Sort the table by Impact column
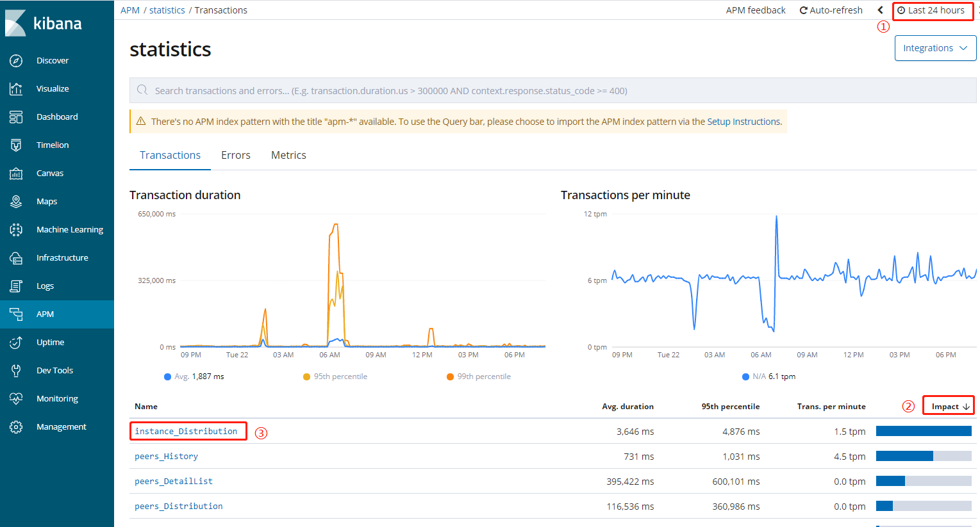The height and width of the screenshot is (527, 980). 949,407
